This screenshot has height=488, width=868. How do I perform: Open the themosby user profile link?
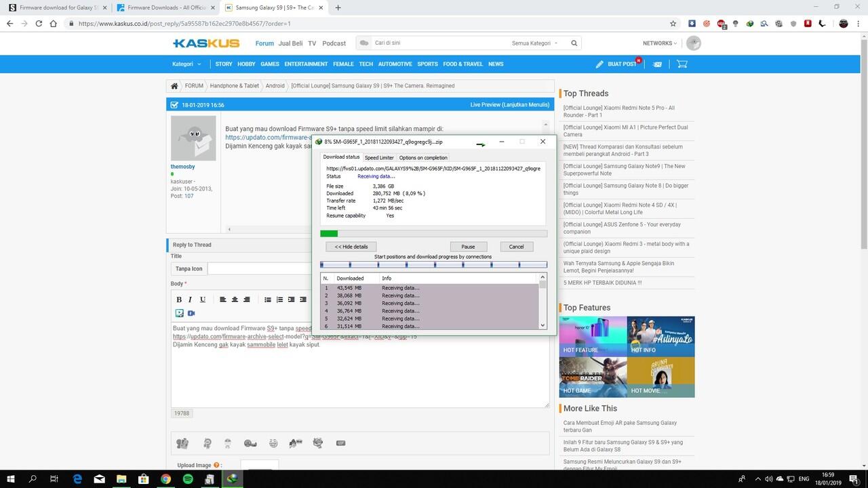[182, 167]
